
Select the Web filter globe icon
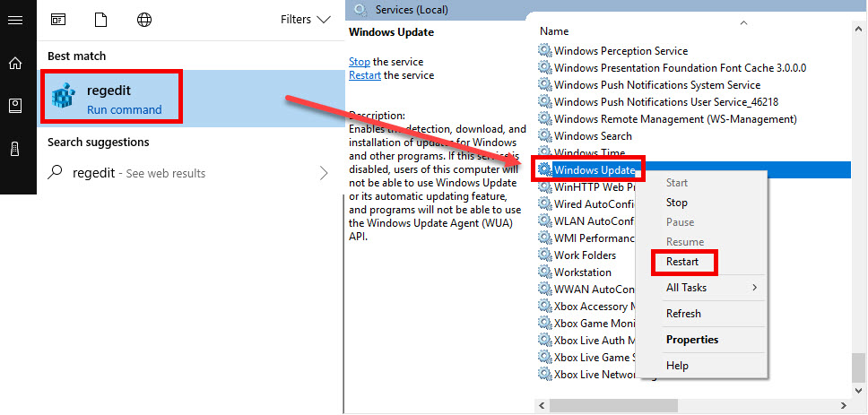click(144, 20)
